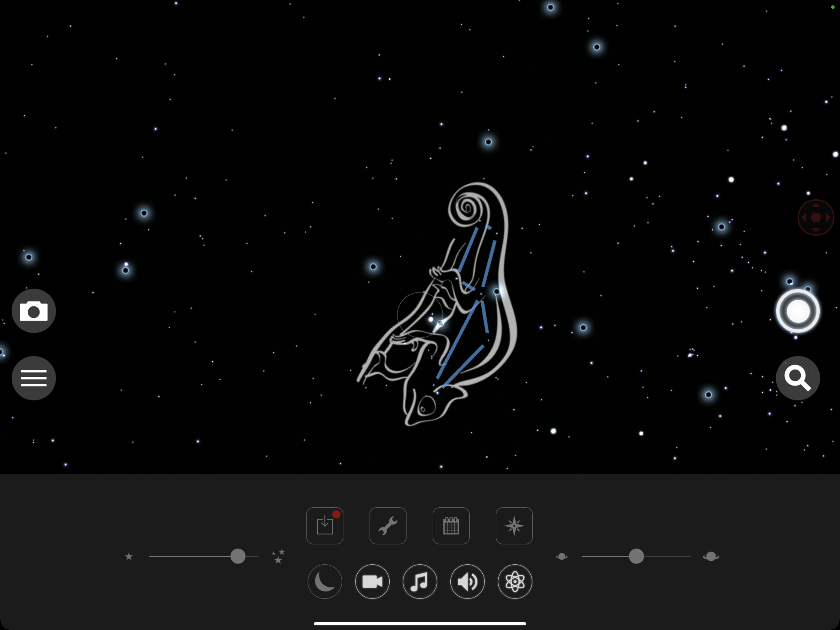Open the wrench settings tool
Image resolution: width=840 pixels, height=630 pixels.
(388, 525)
